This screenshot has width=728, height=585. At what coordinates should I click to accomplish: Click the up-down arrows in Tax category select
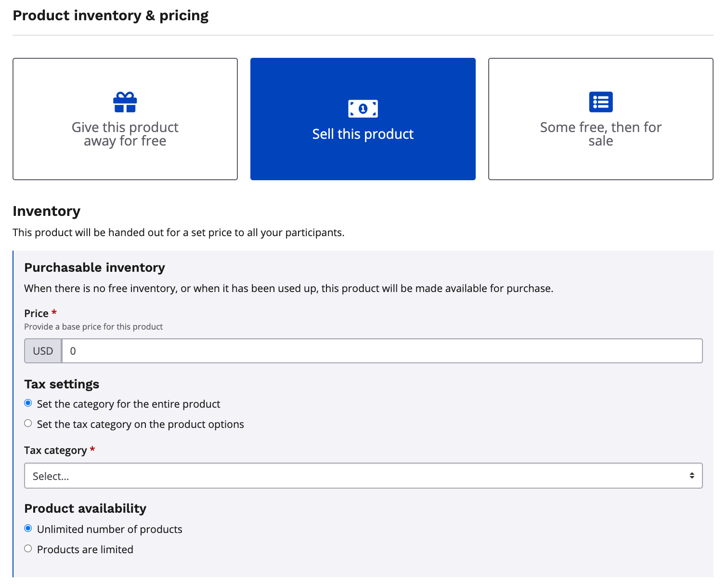[691, 476]
